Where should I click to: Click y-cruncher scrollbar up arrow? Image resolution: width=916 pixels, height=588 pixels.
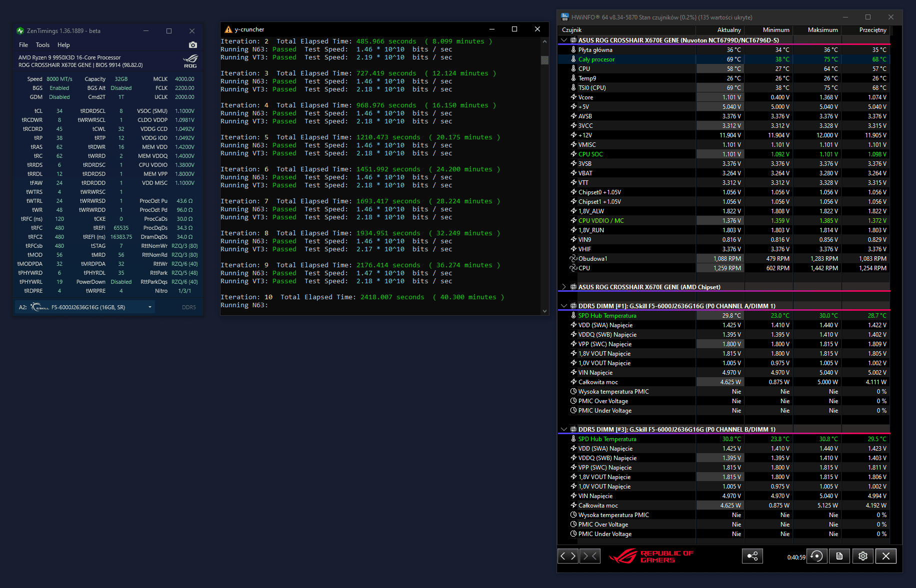[544, 41]
